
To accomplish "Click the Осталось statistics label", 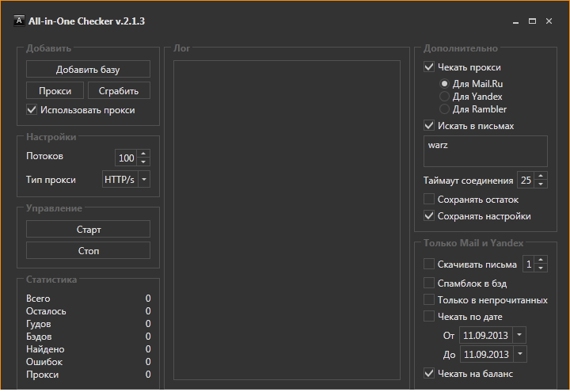I will [46, 311].
